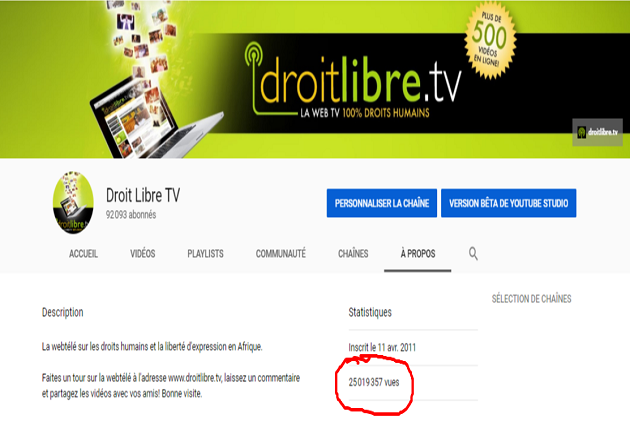The width and height of the screenshot is (630, 421).
Task: Switch to the Vidéos tab
Action: coord(143,254)
